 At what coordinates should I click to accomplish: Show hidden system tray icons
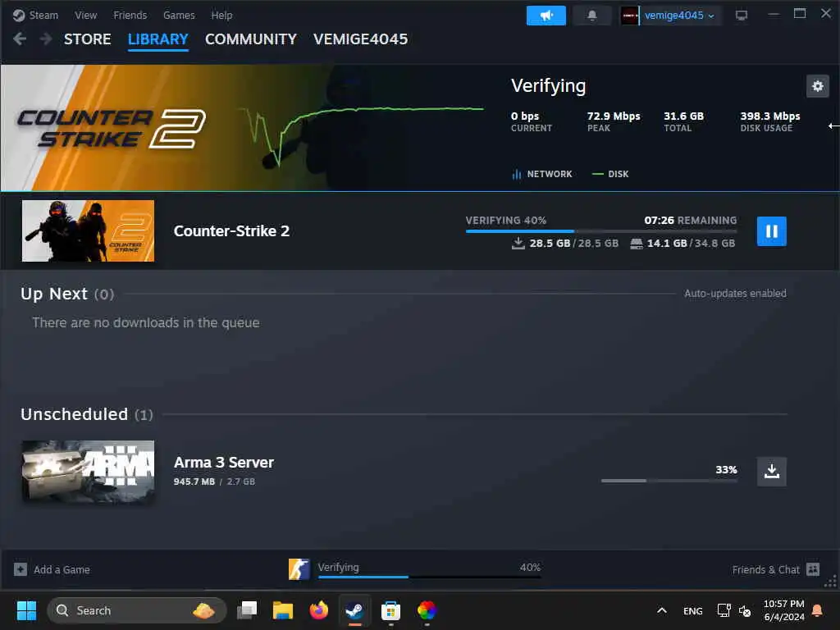662,610
